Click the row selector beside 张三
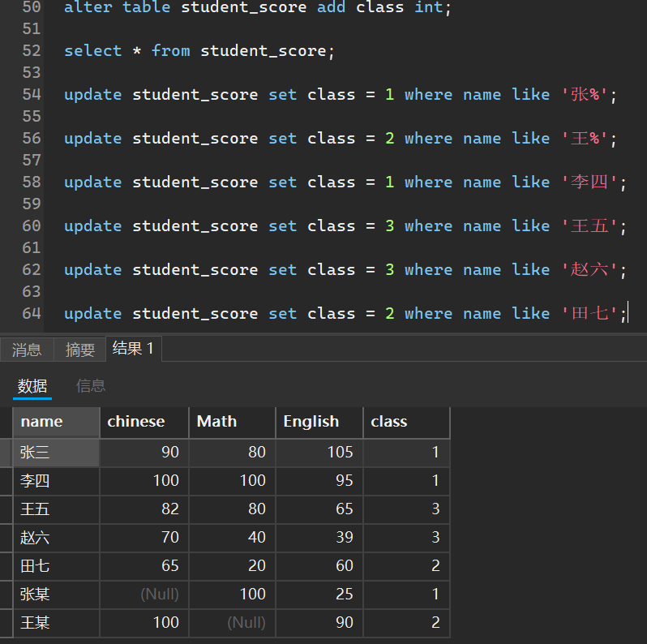Screen dimensions: 647x644 [6, 453]
